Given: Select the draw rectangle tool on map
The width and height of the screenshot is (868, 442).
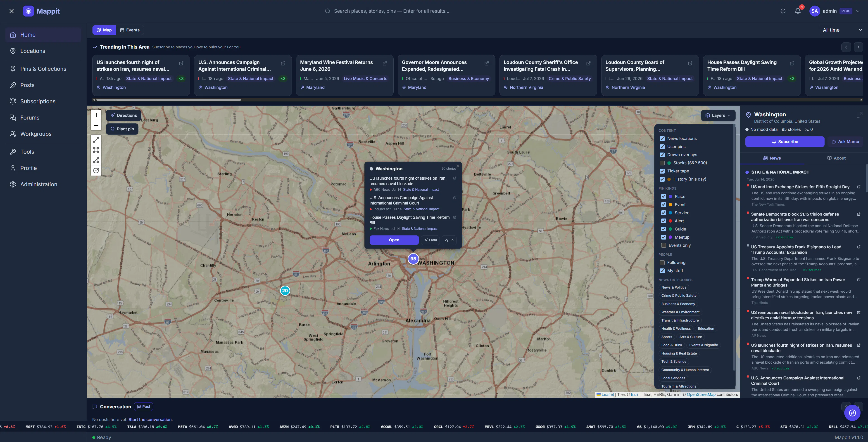Looking at the screenshot, I should click(x=96, y=150).
